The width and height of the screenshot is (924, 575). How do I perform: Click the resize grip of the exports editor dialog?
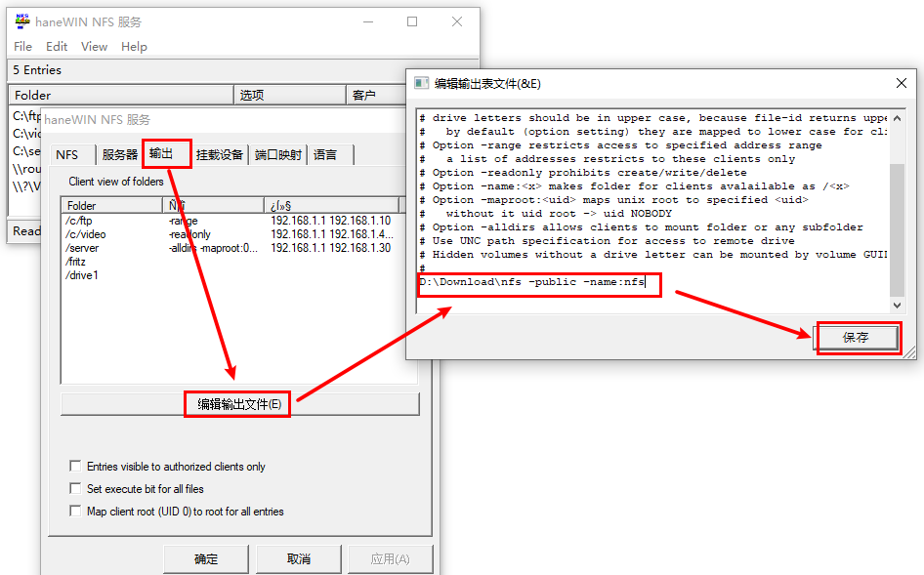[910, 352]
